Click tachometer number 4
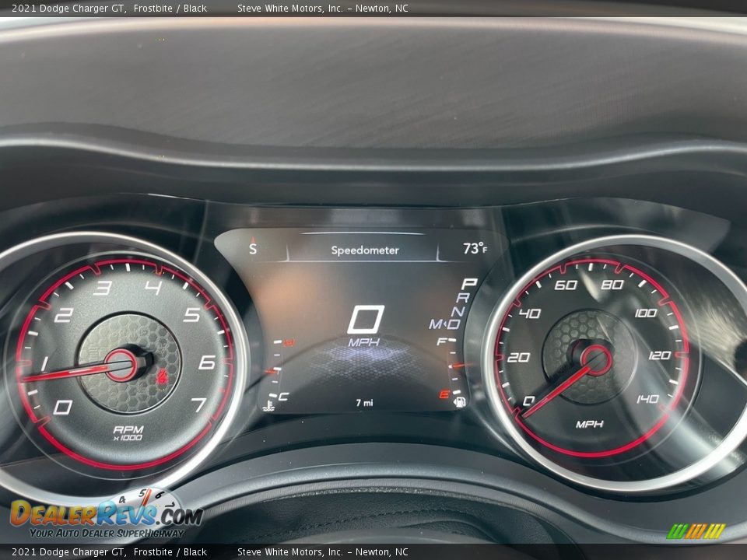Viewport: 747px width, 560px height. point(153,288)
